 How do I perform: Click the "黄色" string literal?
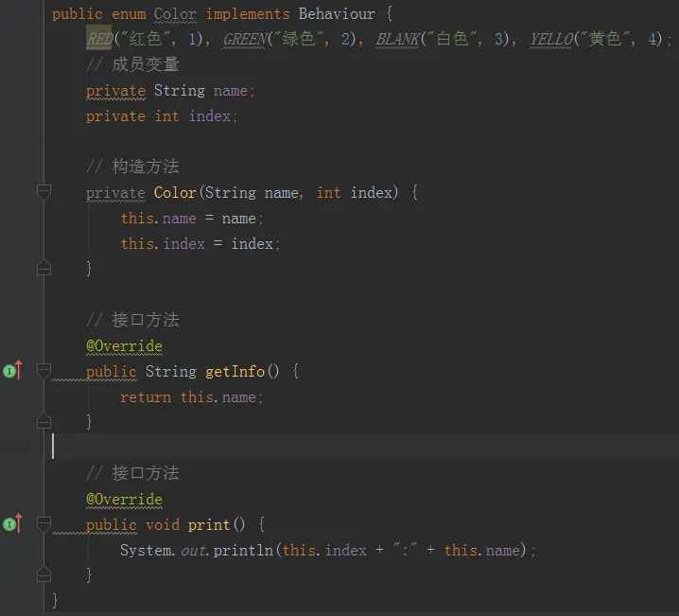(605, 39)
